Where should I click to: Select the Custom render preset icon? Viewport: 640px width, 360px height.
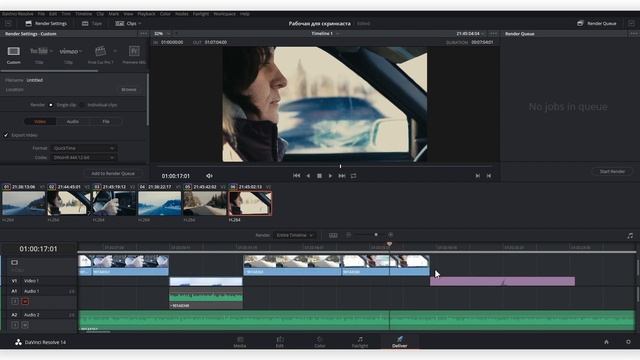pos(13,51)
